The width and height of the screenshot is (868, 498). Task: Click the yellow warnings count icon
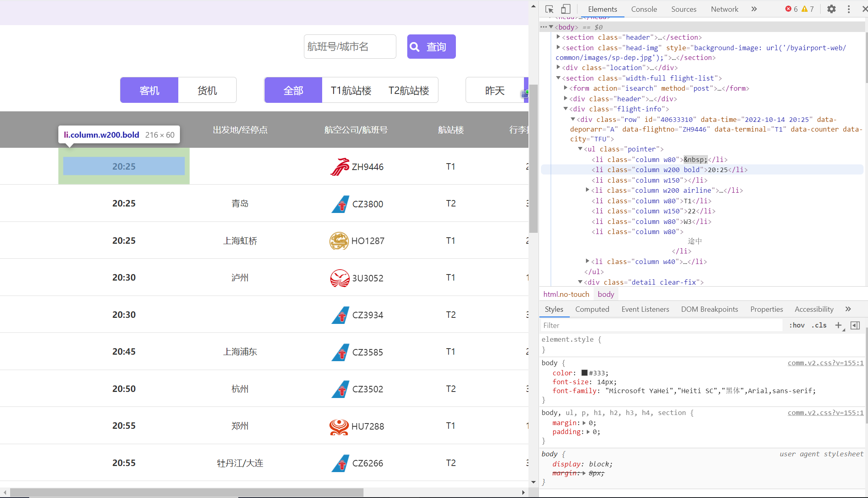click(804, 9)
